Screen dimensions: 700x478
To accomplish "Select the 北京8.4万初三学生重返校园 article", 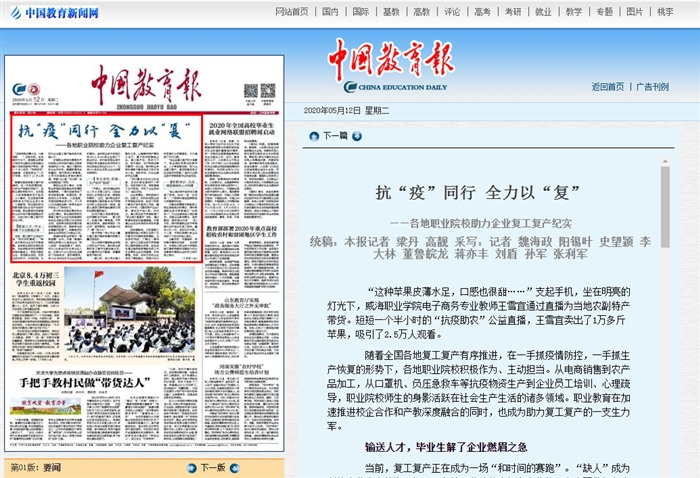I will coord(36,314).
